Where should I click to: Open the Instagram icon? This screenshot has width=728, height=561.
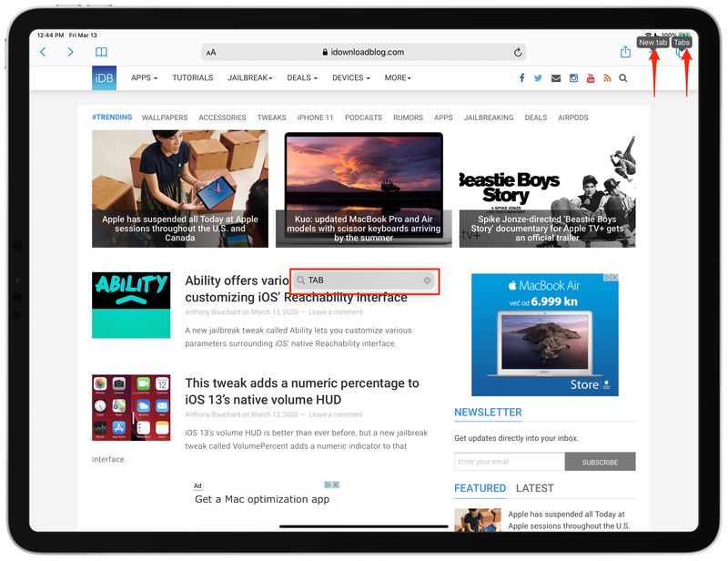click(573, 78)
